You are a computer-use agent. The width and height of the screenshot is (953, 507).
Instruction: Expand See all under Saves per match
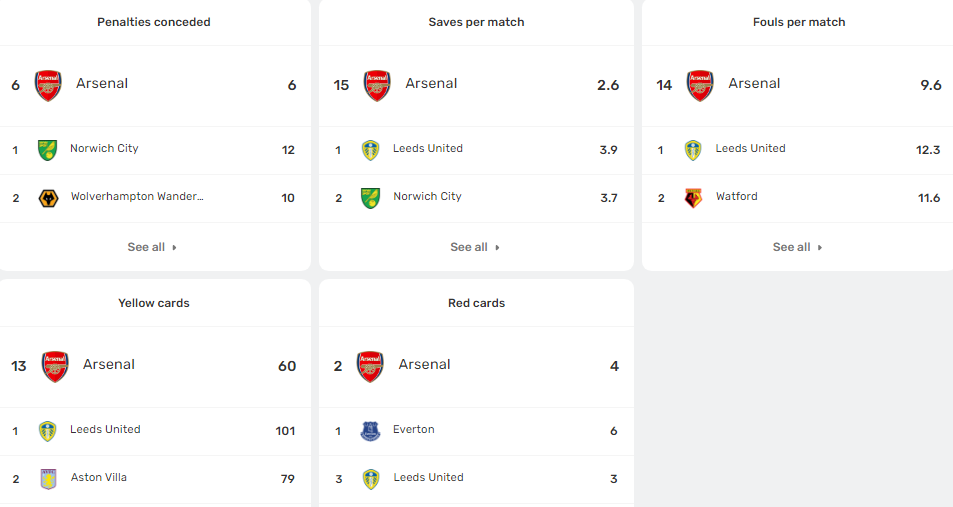tap(475, 247)
